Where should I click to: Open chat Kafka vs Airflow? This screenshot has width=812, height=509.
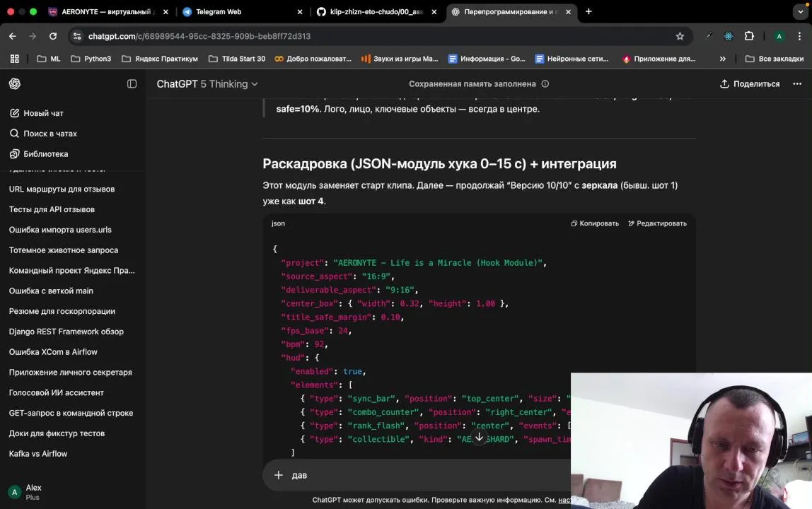38,454
